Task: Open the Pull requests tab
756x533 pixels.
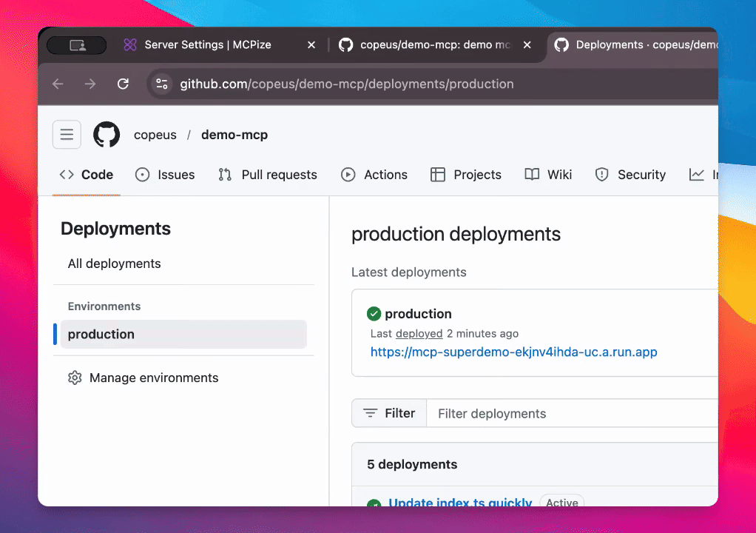Action: click(268, 175)
